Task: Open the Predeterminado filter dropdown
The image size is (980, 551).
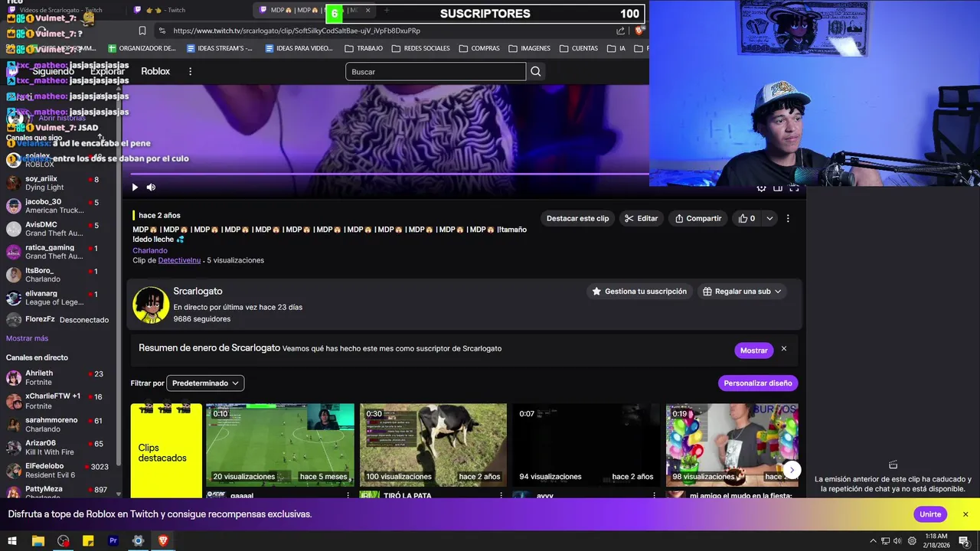Action: [206, 383]
